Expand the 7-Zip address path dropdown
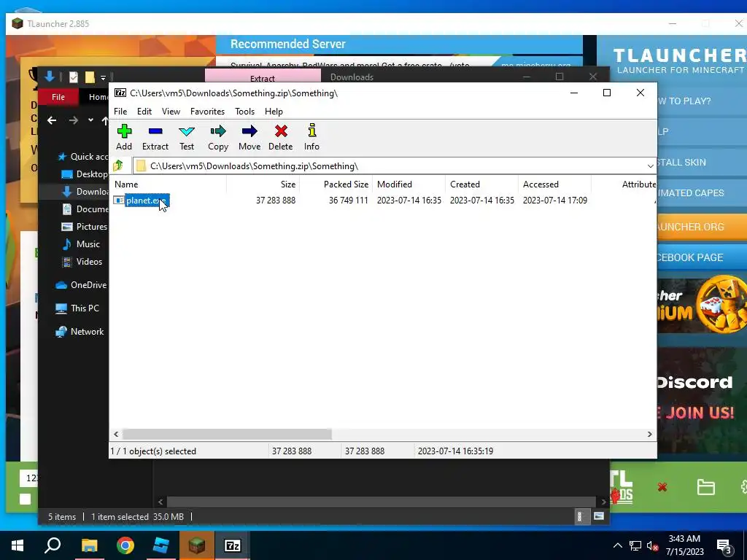 [x=650, y=166]
